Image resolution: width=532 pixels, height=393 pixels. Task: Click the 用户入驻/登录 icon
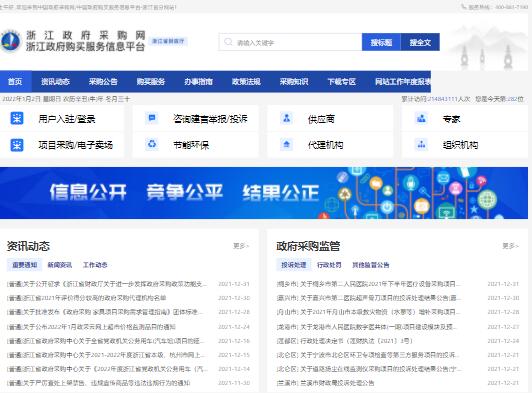click(17, 118)
